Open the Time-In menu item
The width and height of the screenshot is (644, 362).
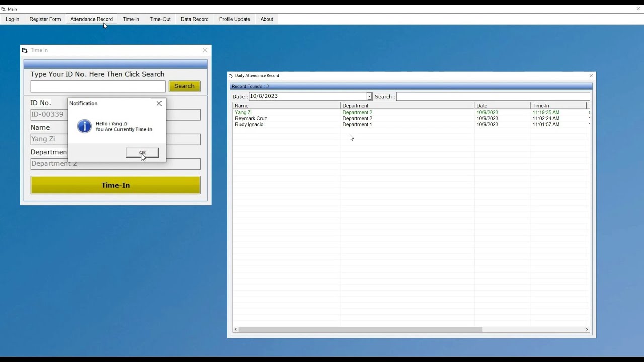pos(131,19)
